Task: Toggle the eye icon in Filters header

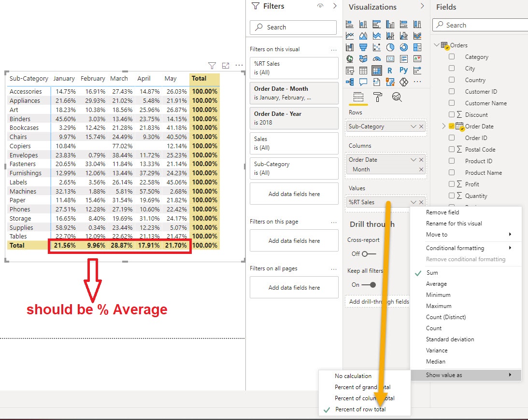Action: click(x=320, y=6)
